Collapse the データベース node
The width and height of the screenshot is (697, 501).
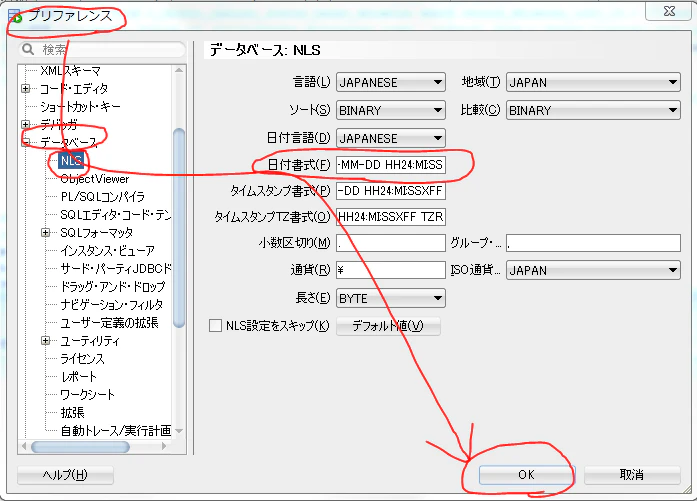26,142
